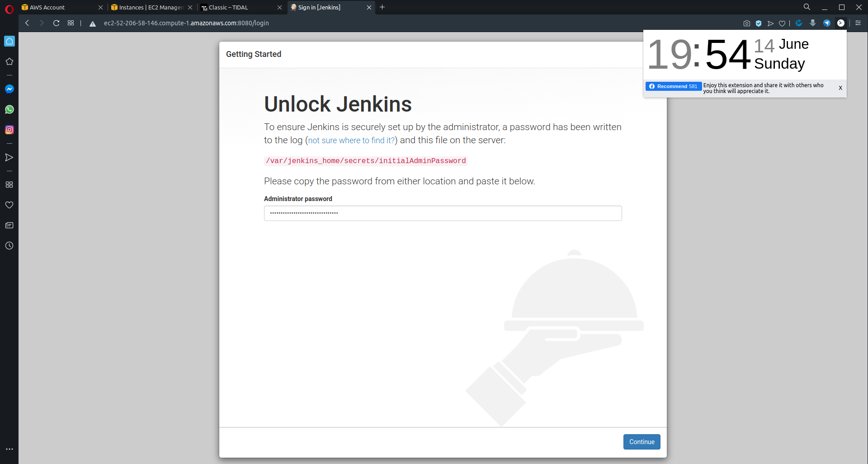The width and height of the screenshot is (868, 464).
Task: Click the initialAdminPassword file path
Action: coord(366,161)
